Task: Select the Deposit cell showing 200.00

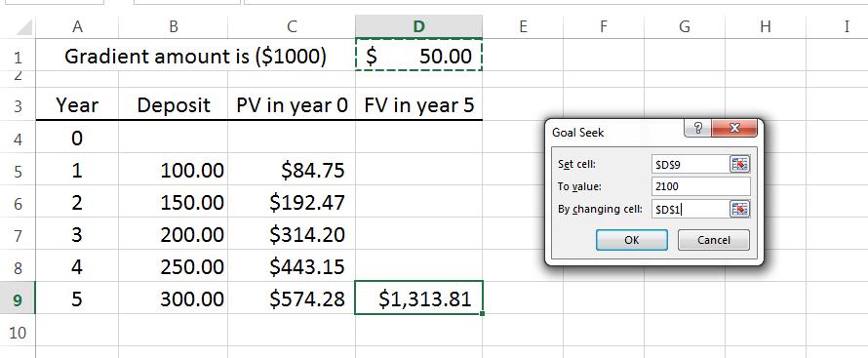Action: pyautogui.click(x=174, y=235)
